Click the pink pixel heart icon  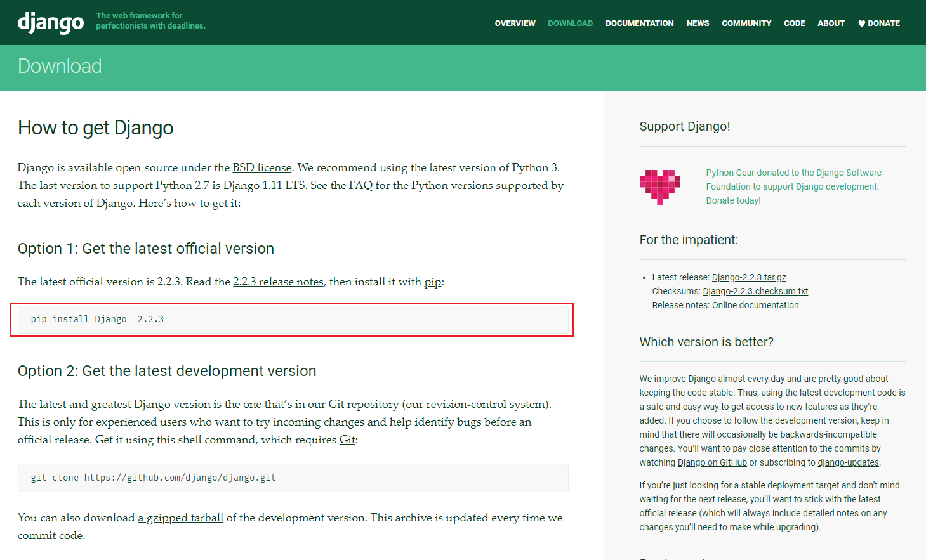(x=660, y=186)
